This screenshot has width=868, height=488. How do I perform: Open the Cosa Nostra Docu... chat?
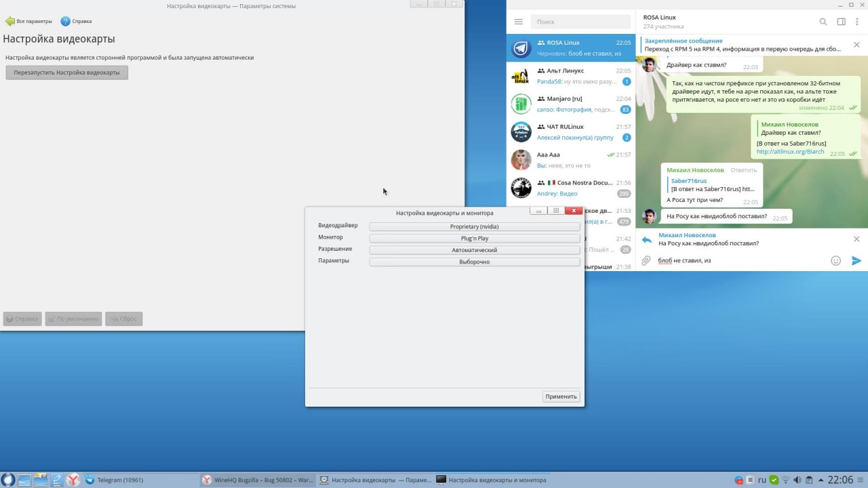click(571, 188)
